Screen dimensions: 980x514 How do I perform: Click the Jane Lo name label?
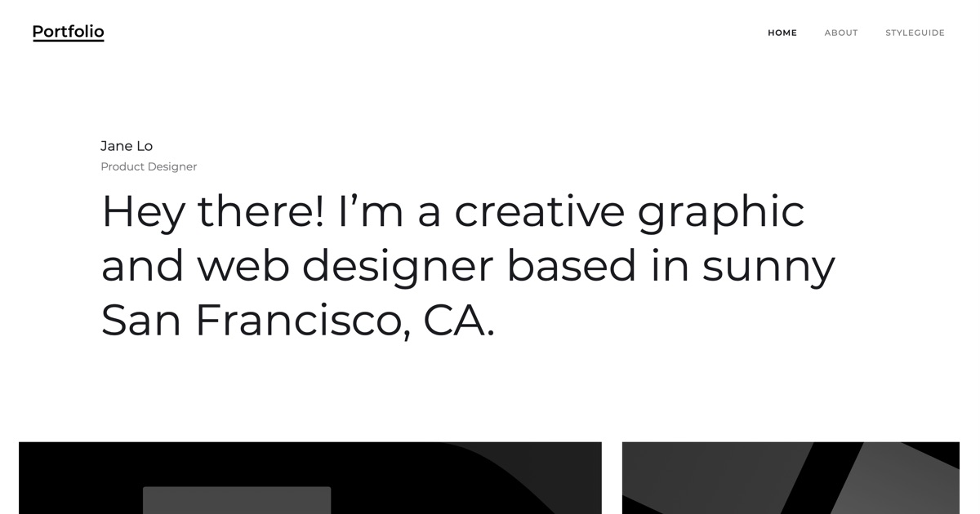[126, 145]
